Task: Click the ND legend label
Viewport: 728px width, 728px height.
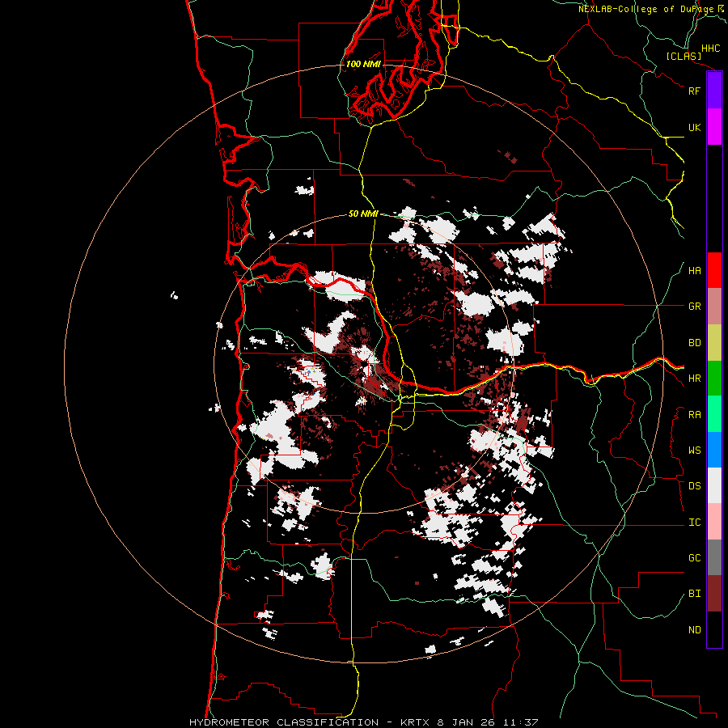Action: tap(694, 630)
